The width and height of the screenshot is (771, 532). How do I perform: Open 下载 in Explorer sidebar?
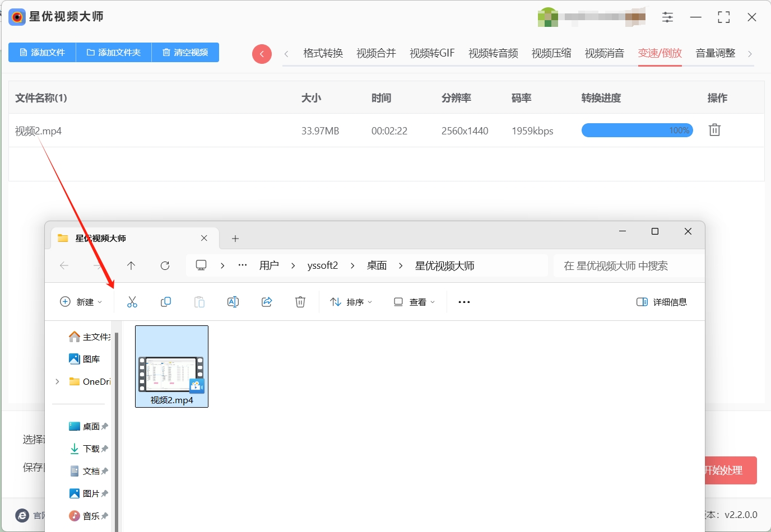pyautogui.click(x=88, y=449)
